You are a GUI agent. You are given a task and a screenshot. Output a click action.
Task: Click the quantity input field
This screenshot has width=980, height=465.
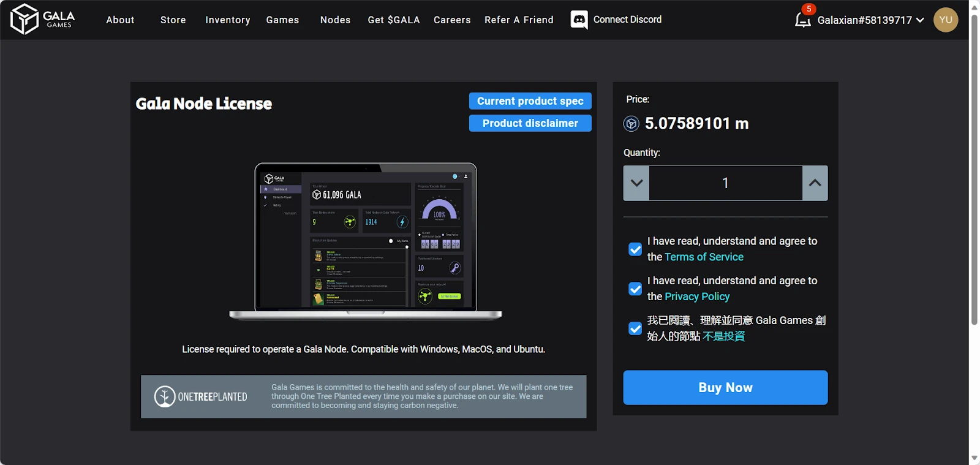[725, 183]
